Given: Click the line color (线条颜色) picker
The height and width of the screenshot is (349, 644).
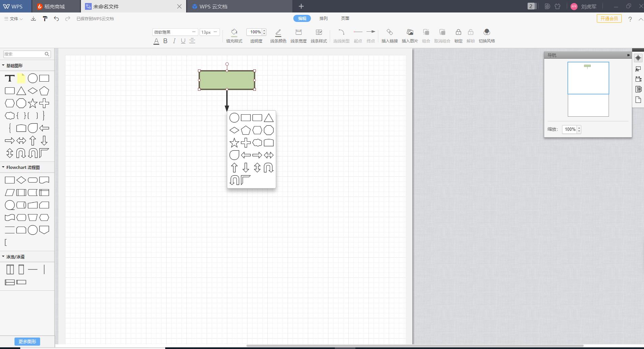Looking at the screenshot, I should (278, 33).
